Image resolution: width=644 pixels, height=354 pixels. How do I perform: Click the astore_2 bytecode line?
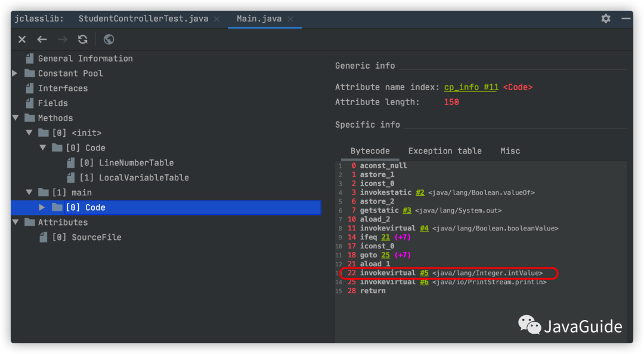click(377, 201)
